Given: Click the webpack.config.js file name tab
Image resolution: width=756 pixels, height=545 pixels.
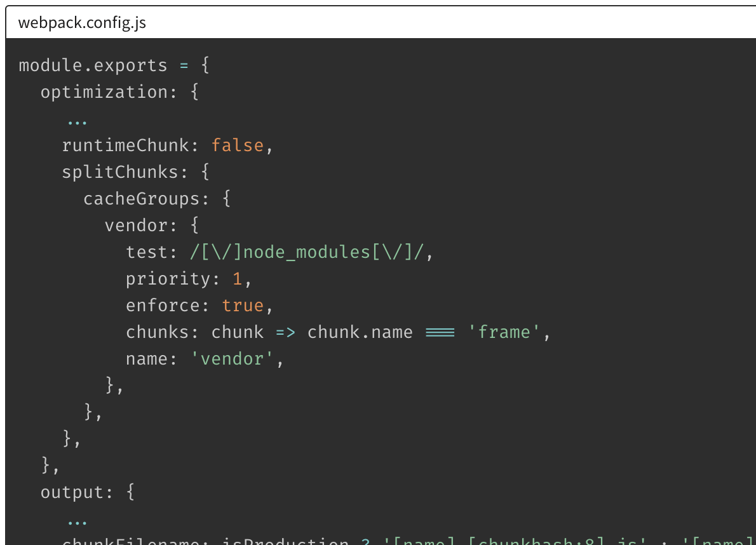Looking at the screenshot, I should coord(82,24).
